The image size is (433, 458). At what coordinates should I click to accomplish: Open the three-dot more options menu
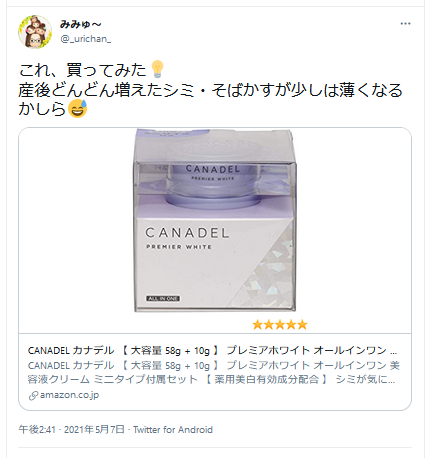(x=405, y=24)
